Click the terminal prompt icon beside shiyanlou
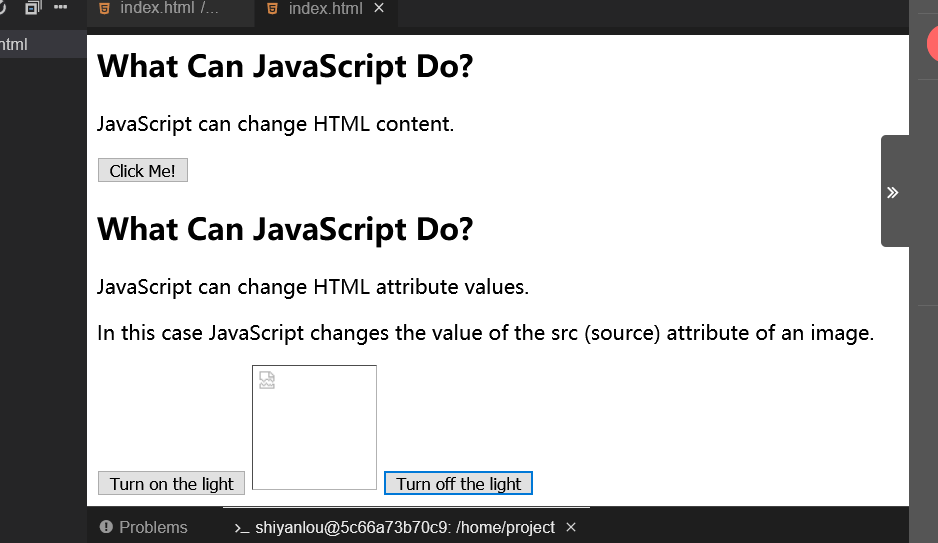 pyautogui.click(x=242, y=528)
